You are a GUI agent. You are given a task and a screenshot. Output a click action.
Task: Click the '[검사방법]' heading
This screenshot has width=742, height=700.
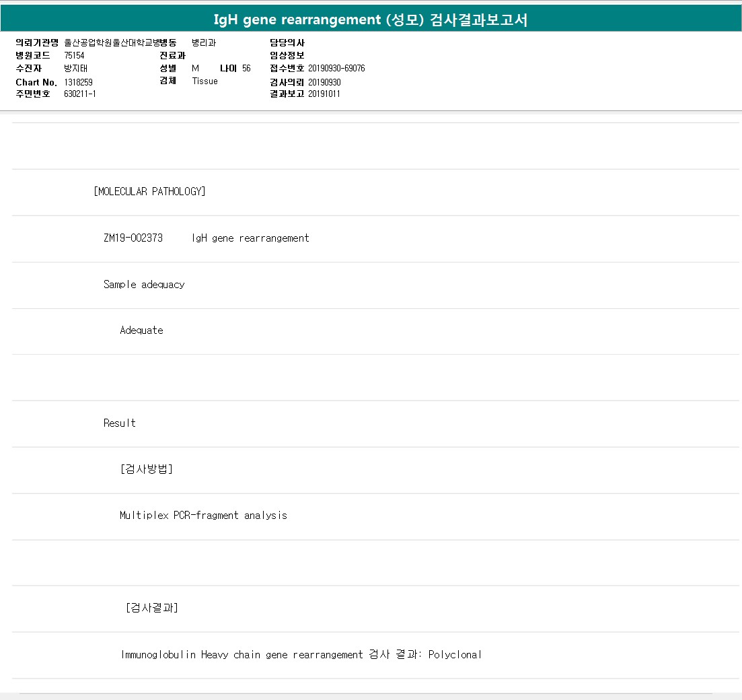pos(147,469)
